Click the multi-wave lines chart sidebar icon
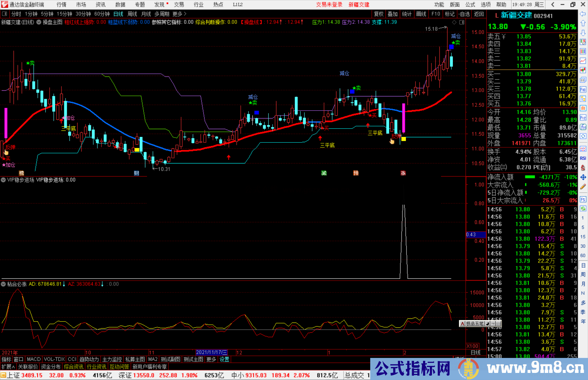 (583, 149)
